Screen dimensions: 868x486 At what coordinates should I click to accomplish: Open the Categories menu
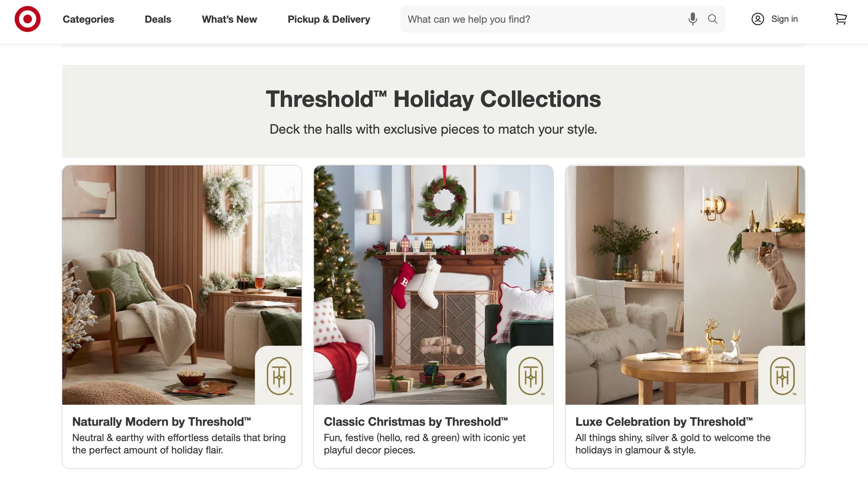(88, 19)
